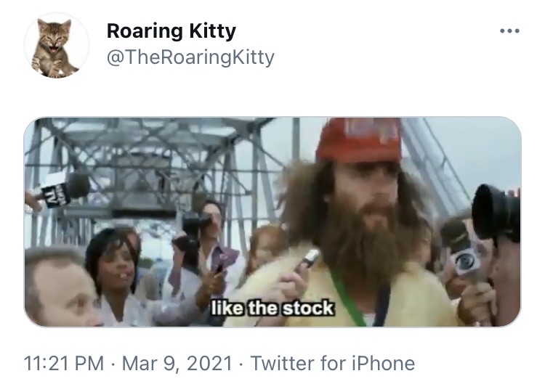Click the red cap in the video
The height and width of the screenshot is (392, 545).
tap(360, 140)
